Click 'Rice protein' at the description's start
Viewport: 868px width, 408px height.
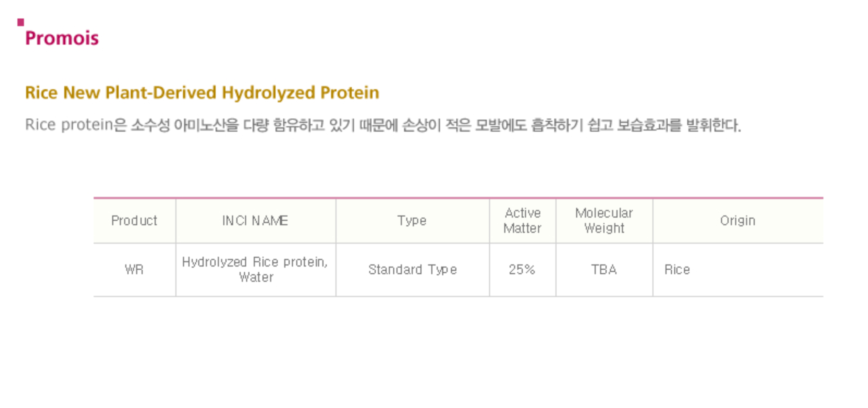coord(69,125)
